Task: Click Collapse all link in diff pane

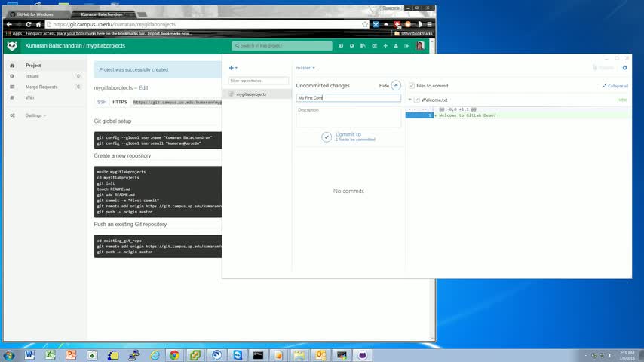Action: tap(615, 86)
